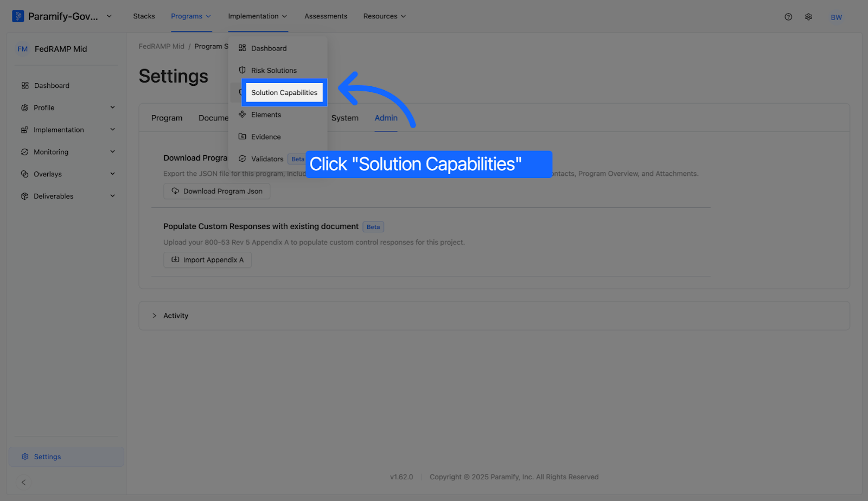Screen dimensions: 868x501
Task: Open Stacks in top navigation
Action: point(144,16)
